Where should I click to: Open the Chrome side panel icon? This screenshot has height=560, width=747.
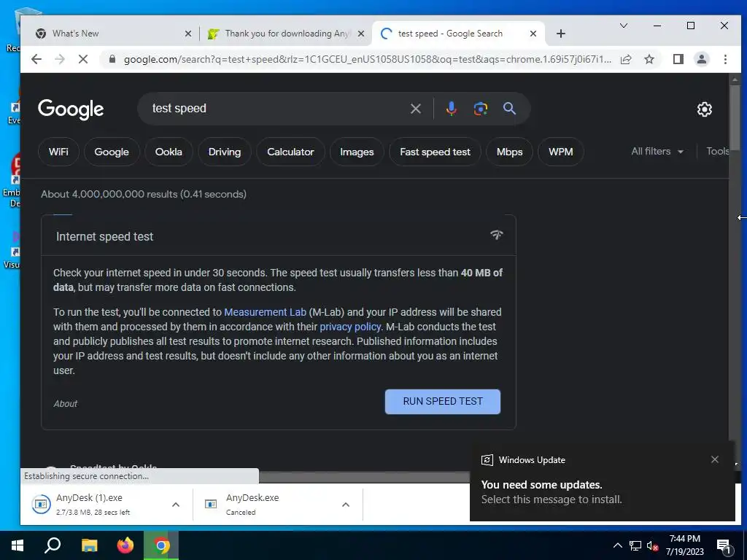click(678, 59)
